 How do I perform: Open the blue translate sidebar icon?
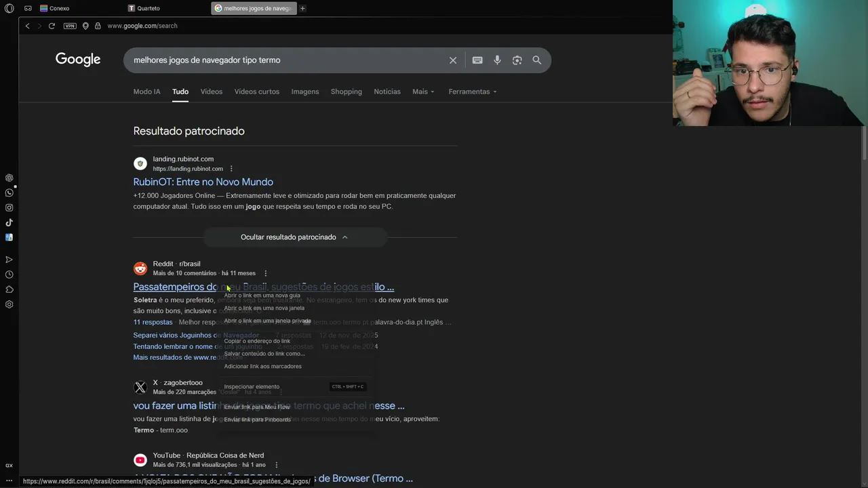click(9, 237)
